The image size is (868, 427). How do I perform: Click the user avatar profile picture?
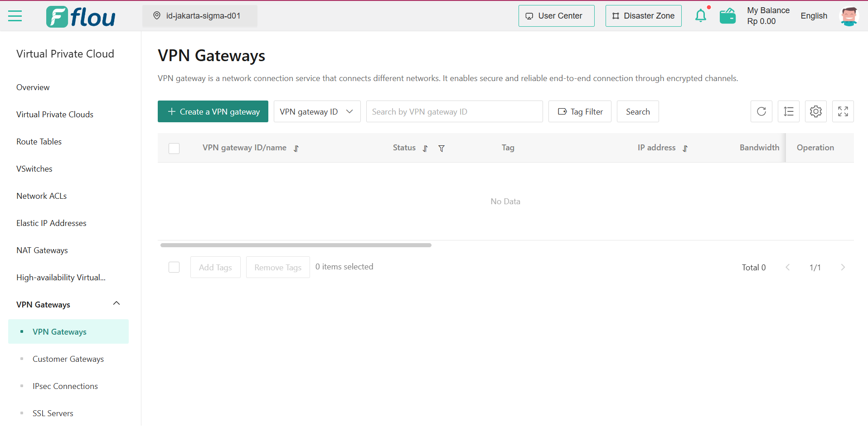(849, 16)
